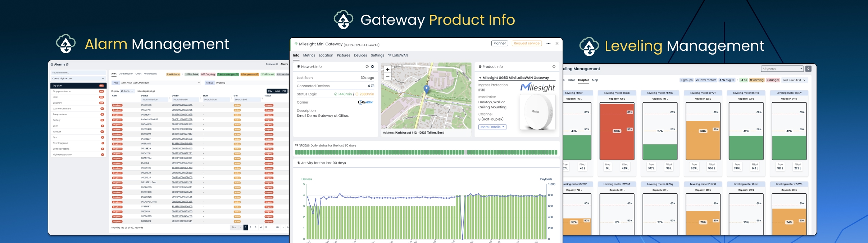The width and height of the screenshot is (868, 243).
Task: Open the LoRaWAN tab in gateway panel
Action: [x=398, y=55]
